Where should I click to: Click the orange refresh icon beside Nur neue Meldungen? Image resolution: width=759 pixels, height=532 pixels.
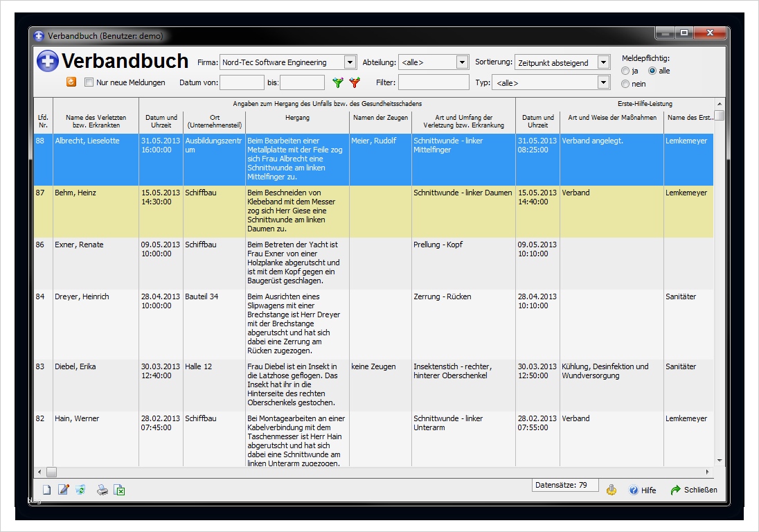[71, 82]
